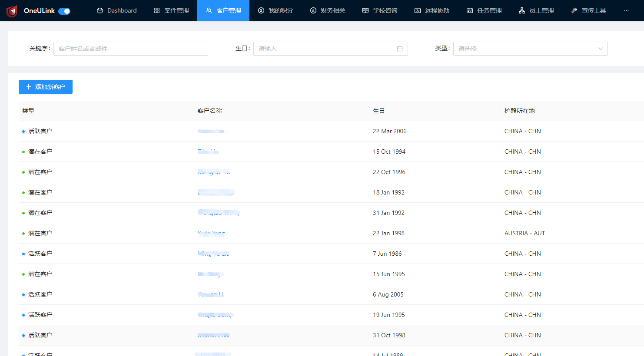Click the 类型 column header

coord(28,111)
